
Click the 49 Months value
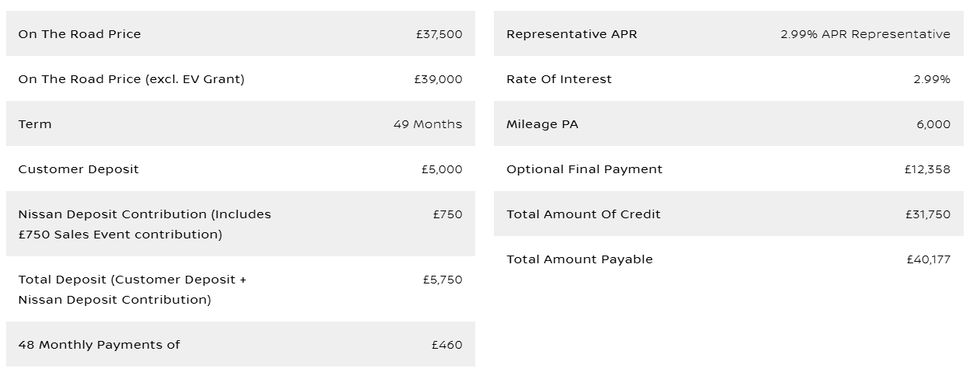click(427, 124)
